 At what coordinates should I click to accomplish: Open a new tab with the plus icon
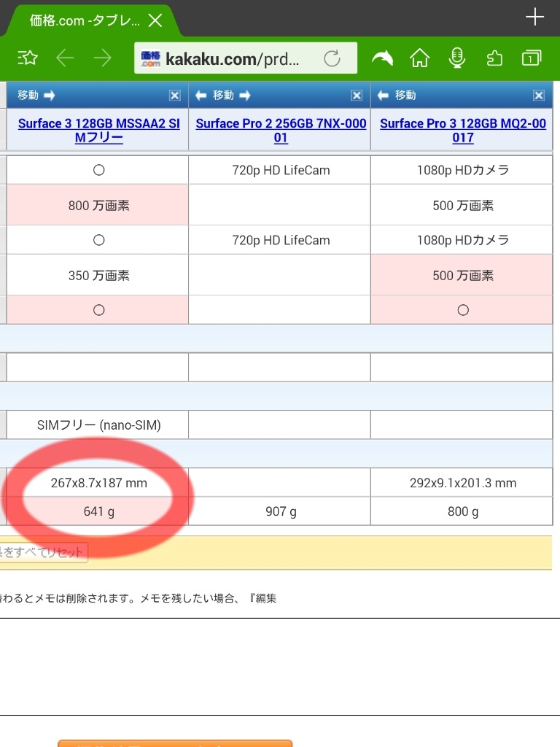coord(534,17)
